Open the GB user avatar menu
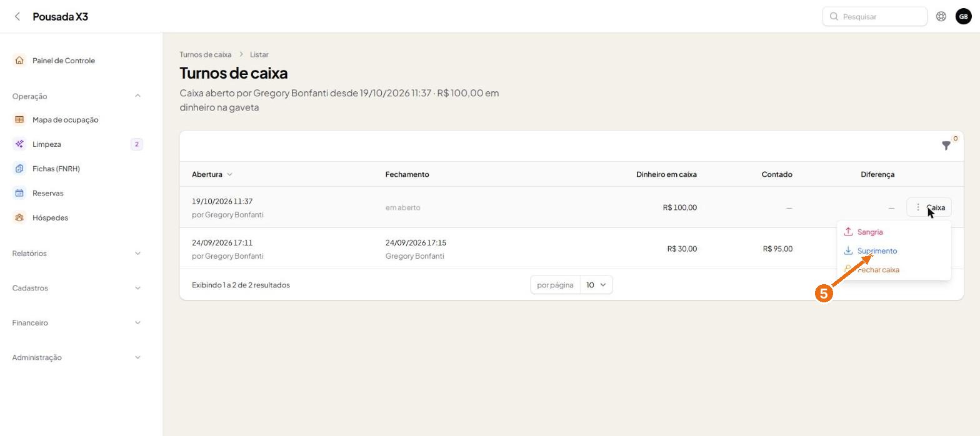This screenshot has width=980, height=436. pyautogui.click(x=964, y=16)
